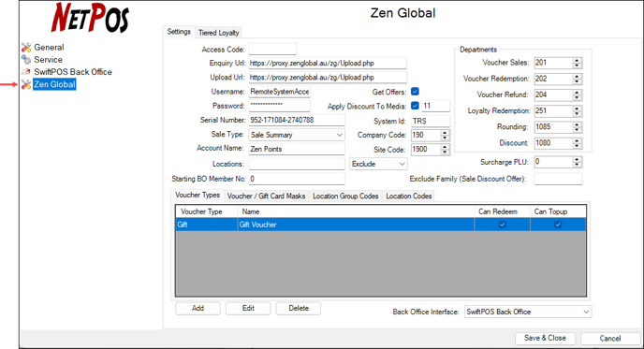Open the Sale Type dropdown
The image size is (644, 349).
click(x=297, y=135)
